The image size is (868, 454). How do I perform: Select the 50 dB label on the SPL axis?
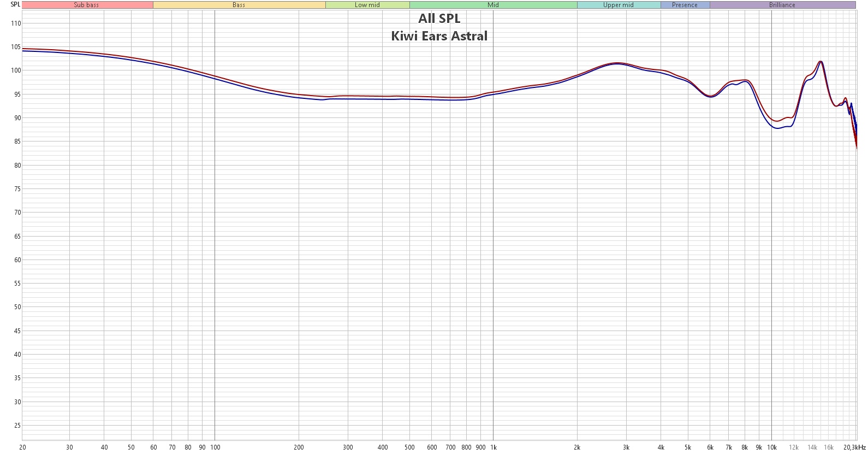pyautogui.click(x=17, y=307)
